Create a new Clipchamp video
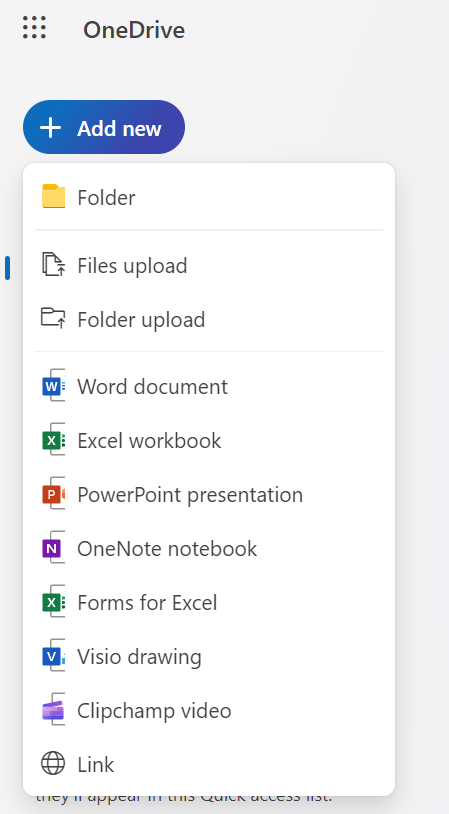 [x=209, y=711]
